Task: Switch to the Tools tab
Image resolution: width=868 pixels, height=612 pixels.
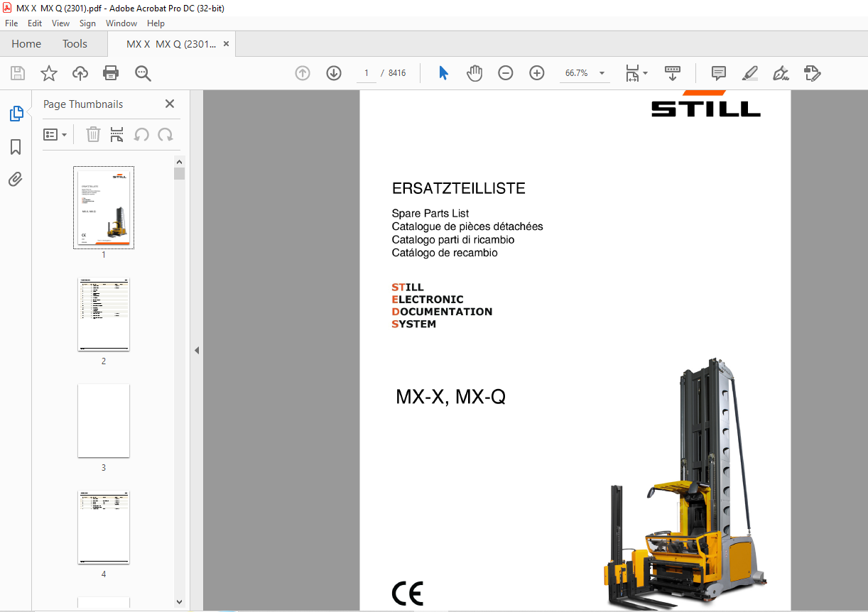Action: coord(75,44)
